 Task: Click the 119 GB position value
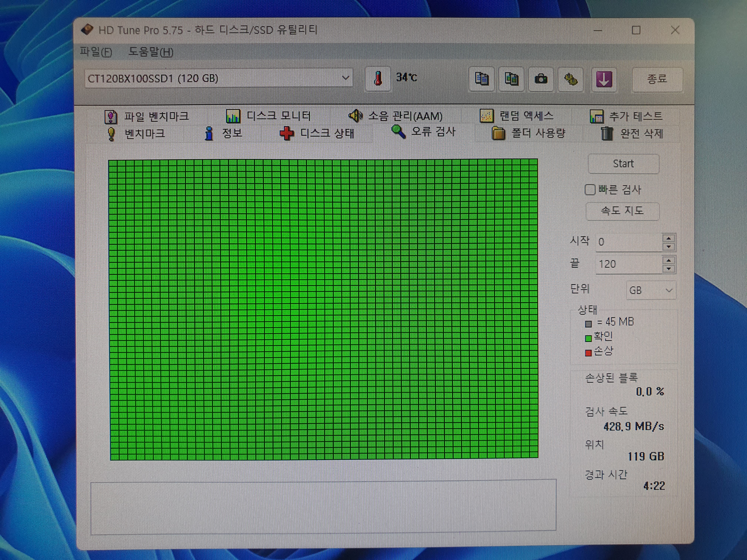pos(646,456)
